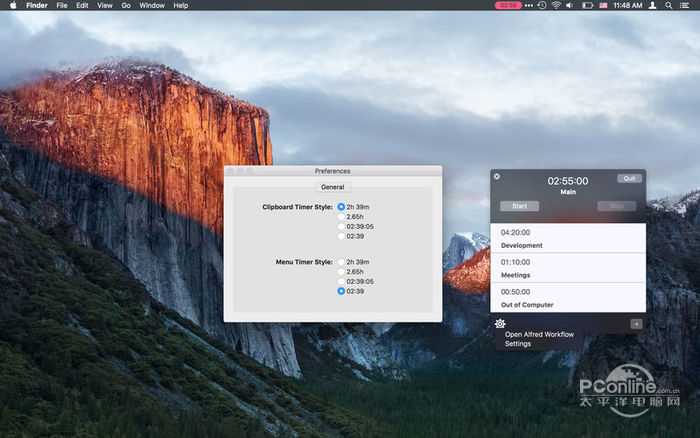Select the Out of Computer timer row
The width and height of the screenshot is (700, 438).
pyautogui.click(x=567, y=297)
